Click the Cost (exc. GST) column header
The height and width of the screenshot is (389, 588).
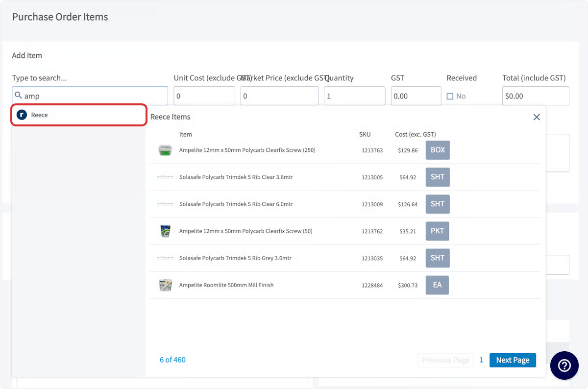click(x=416, y=134)
